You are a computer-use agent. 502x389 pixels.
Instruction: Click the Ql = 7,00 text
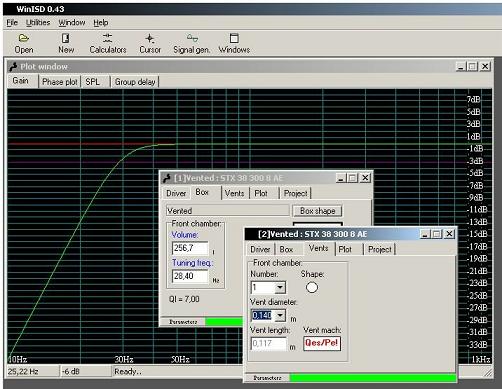(x=184, y=299)
